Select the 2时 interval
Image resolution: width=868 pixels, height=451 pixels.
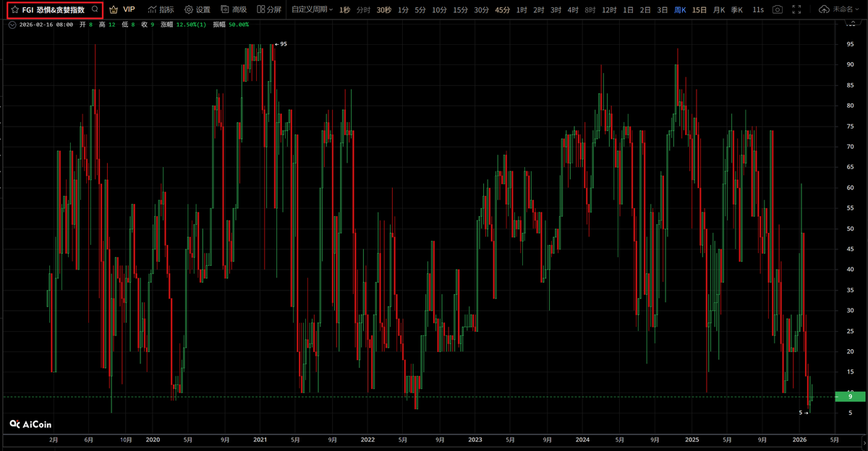[539, 9]
